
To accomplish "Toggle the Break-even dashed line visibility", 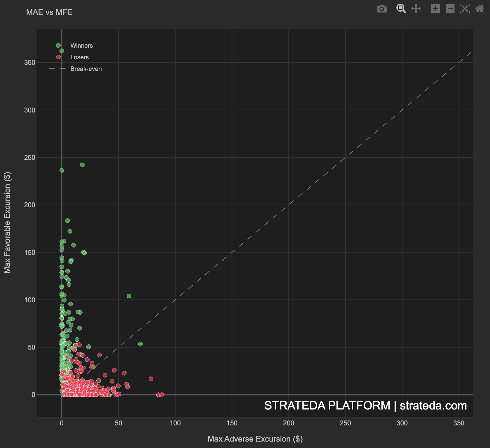I will pyautogui.click(x=86, y=69).
